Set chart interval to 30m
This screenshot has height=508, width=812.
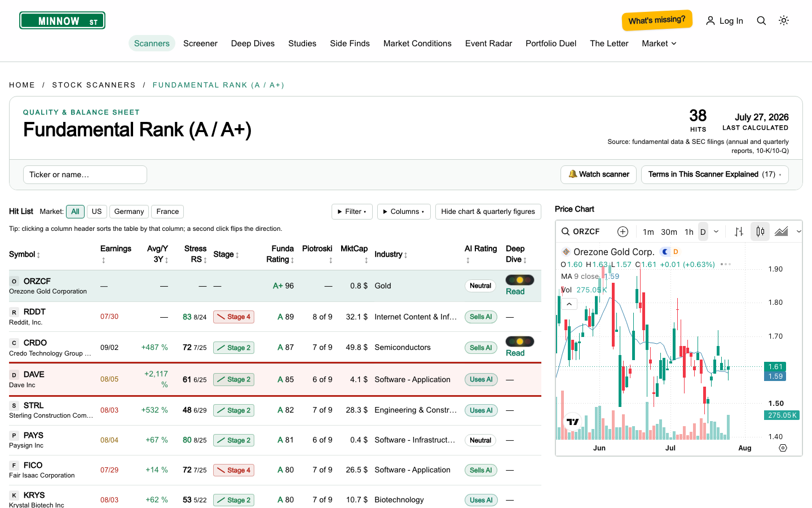click(x=669, y=231)
